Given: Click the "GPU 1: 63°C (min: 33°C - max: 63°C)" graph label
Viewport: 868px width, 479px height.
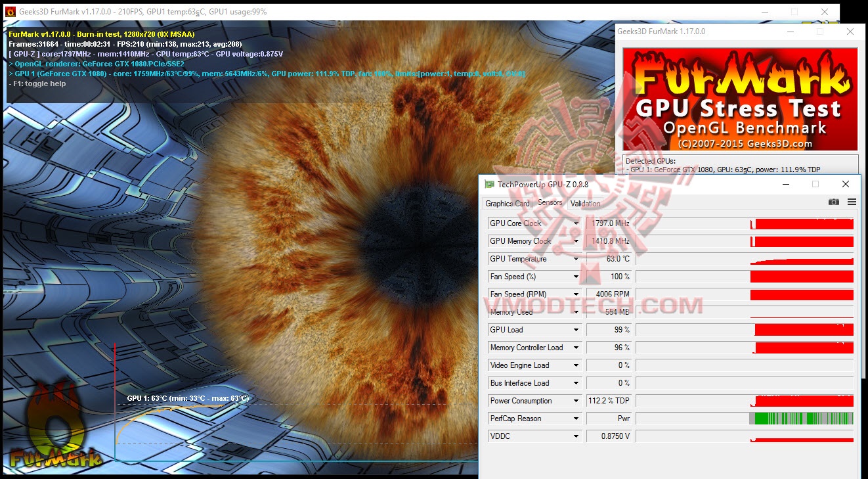Looking at the screenshot, I should tap(188, 398).
